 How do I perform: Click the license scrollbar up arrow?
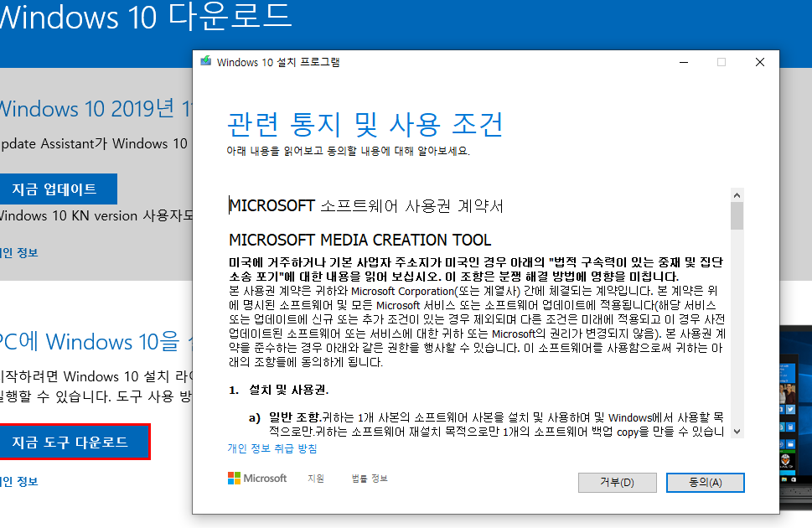[737, 195]
